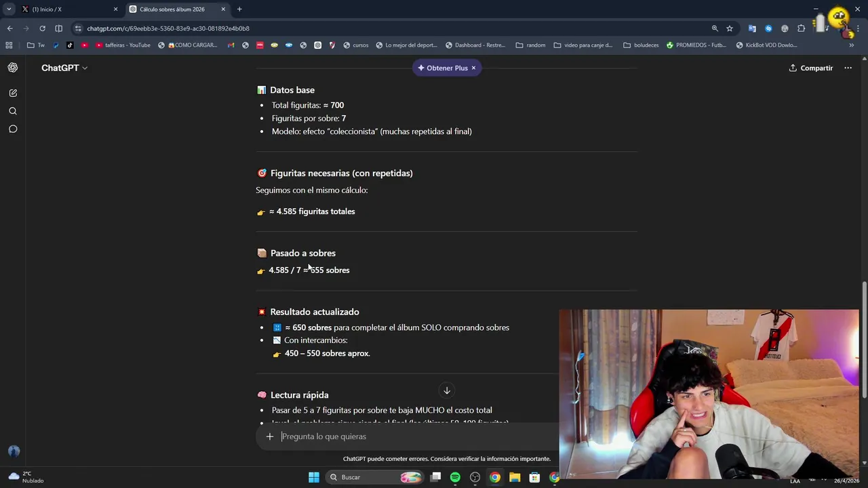Open OBS Studio from the taskbar
This screenshot has width=868, height=488.
tap(475, 477)
